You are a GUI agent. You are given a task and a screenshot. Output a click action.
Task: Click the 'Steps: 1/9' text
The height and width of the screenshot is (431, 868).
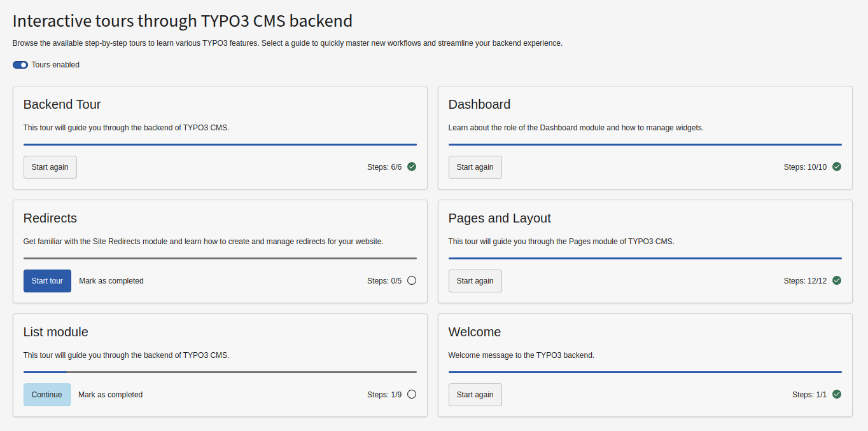point(384,395)
